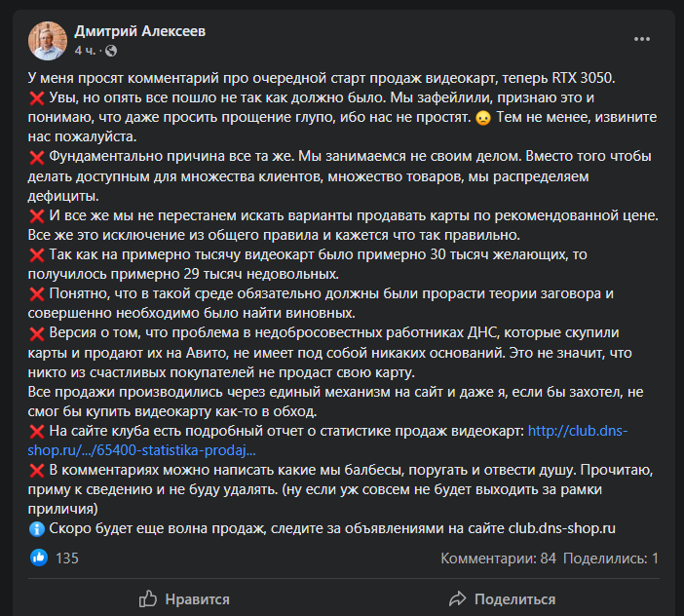
Task: Click the "4 ч." post timestamp
Action: coord(85,50)
